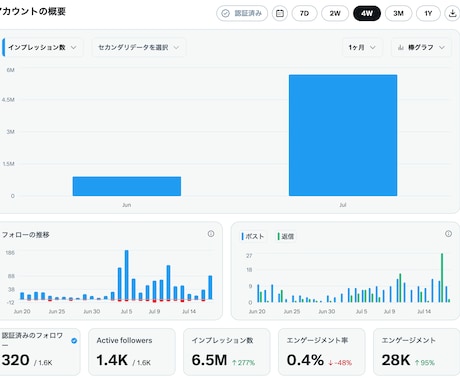
Task: Click the Jun impressions bar
Action: coord(127,186)
